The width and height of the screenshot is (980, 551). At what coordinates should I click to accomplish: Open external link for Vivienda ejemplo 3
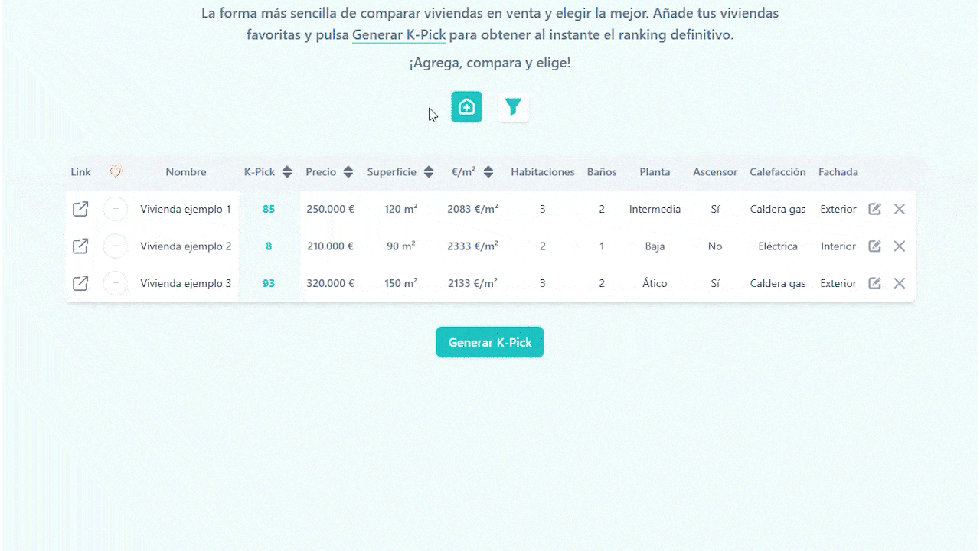click(80, 283)
